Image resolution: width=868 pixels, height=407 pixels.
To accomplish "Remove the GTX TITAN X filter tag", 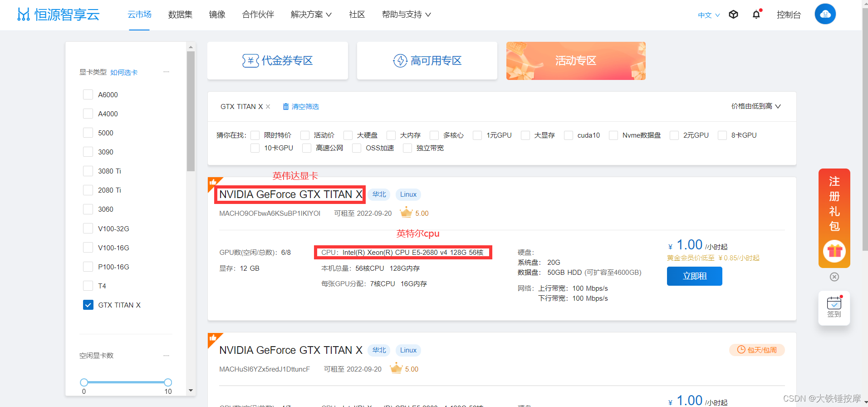I will pos(268,106).
